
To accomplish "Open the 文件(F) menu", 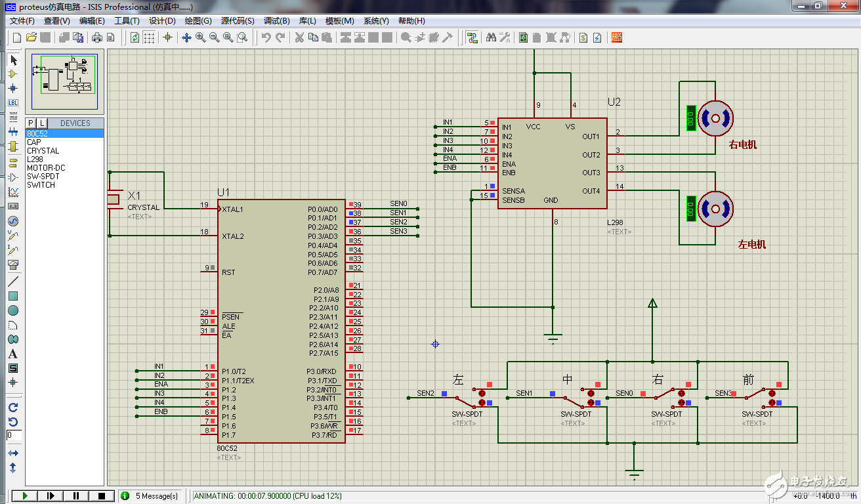I will (22, 21).
